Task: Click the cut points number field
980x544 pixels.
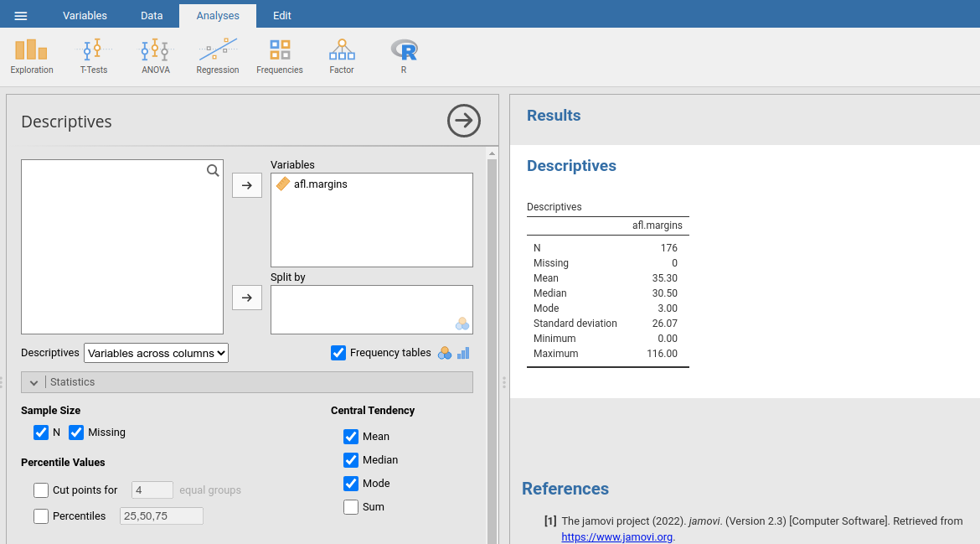Action: coord(152,490)
